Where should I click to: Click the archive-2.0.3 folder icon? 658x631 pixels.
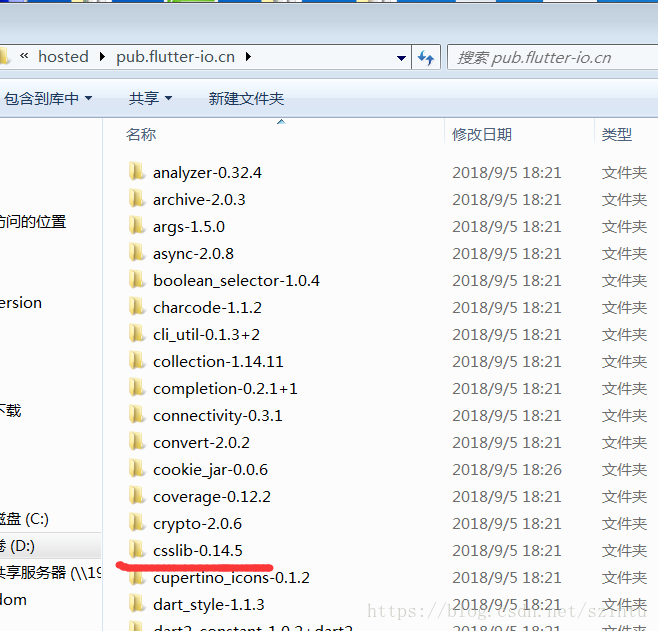coord(137,199)
